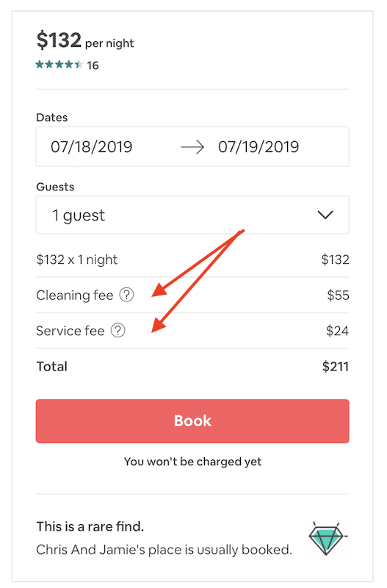Click the Service fee help question mark icon

pyautogui.click(x=118, y=330)
